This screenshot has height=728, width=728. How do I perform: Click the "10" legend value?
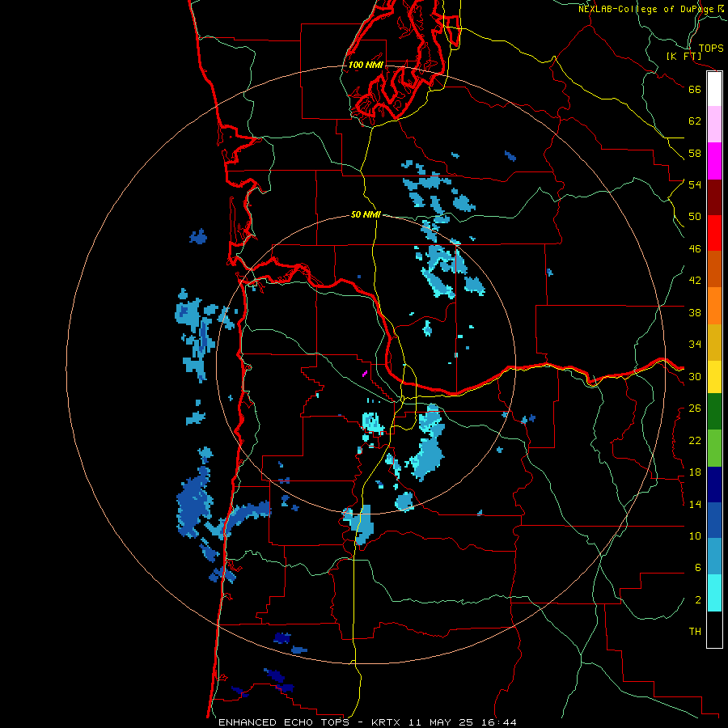click(x=695, y=536)
